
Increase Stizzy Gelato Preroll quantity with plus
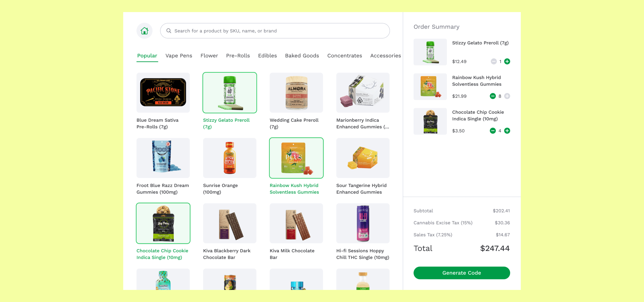click(507, 61)
